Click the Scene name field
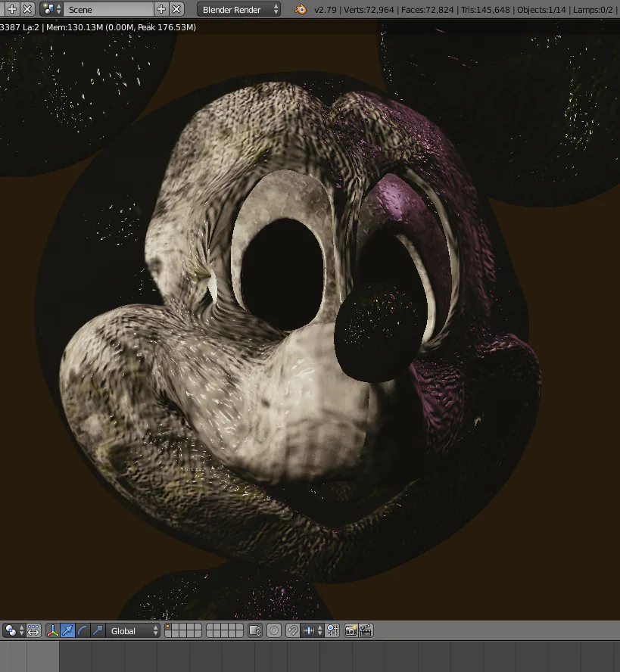 [x=108, y=9]
